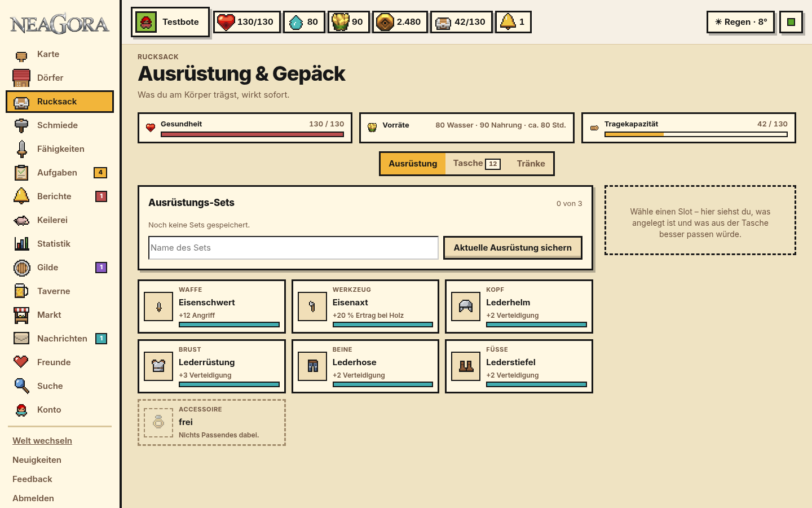Click the Schmiede hammer icon
This screenshot has width=812, height=508.
tap(21, 125)
